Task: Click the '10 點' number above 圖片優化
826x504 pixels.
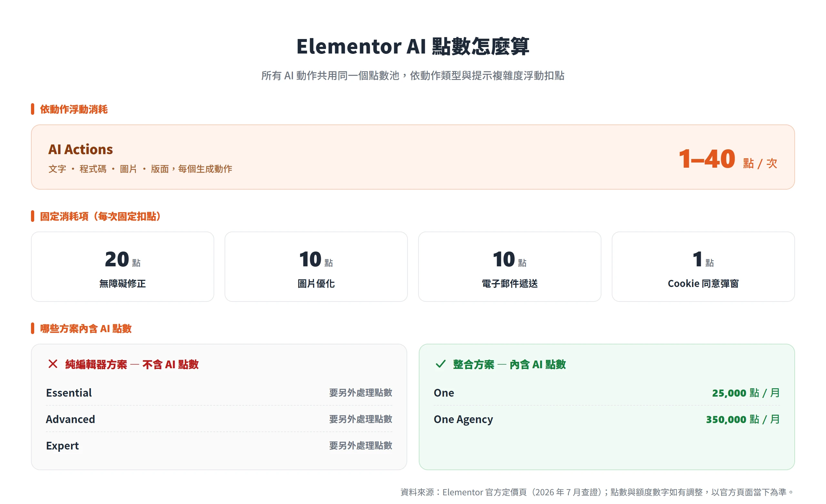Action: tap(316, 259)
